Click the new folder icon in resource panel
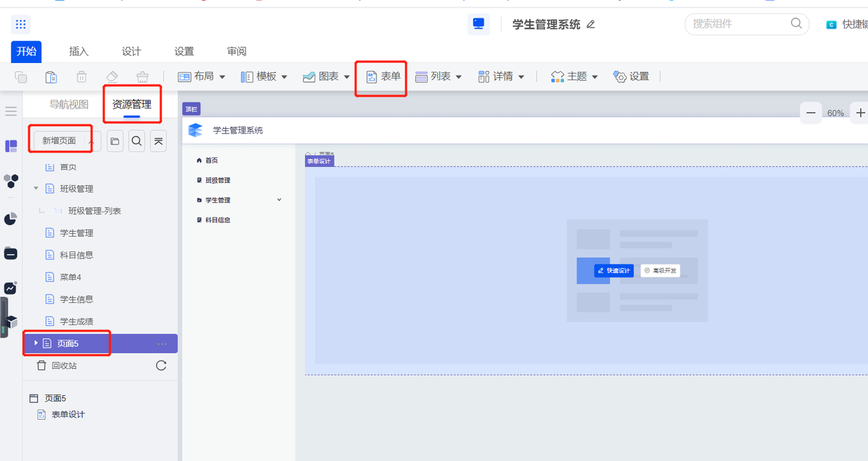This screenshot has height=461, width=868. (x=115, y=141)
